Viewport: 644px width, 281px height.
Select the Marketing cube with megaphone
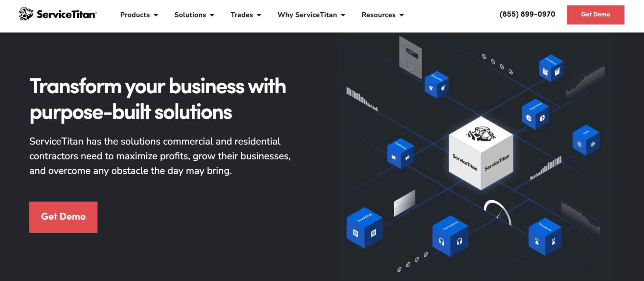tap(400, 154)
